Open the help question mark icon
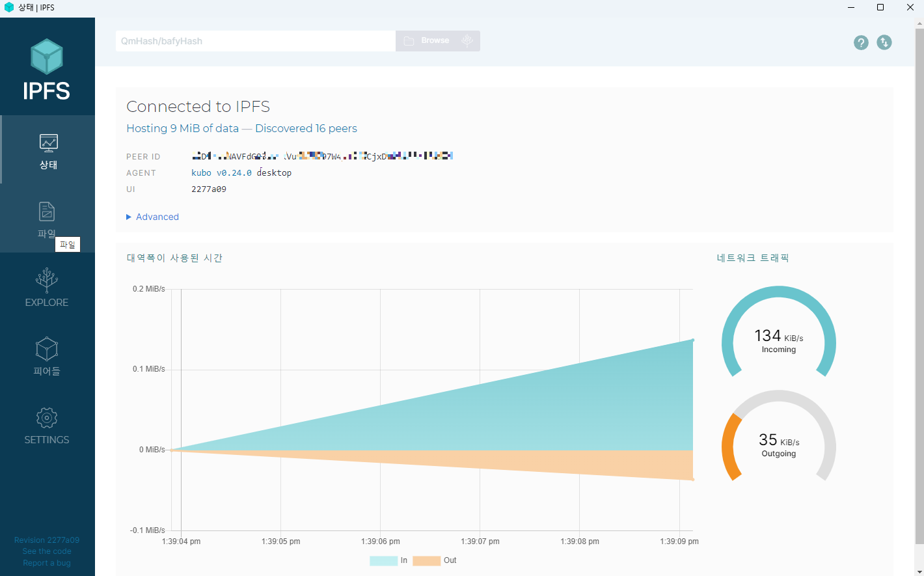924x576 pixels. pos(861,42)
